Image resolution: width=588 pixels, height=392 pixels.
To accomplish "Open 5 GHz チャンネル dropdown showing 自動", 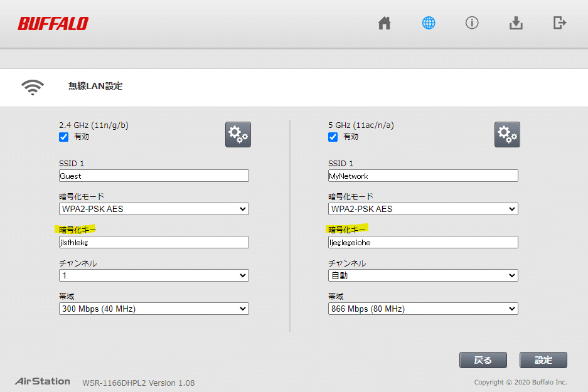I will click(x=423, y=275).
